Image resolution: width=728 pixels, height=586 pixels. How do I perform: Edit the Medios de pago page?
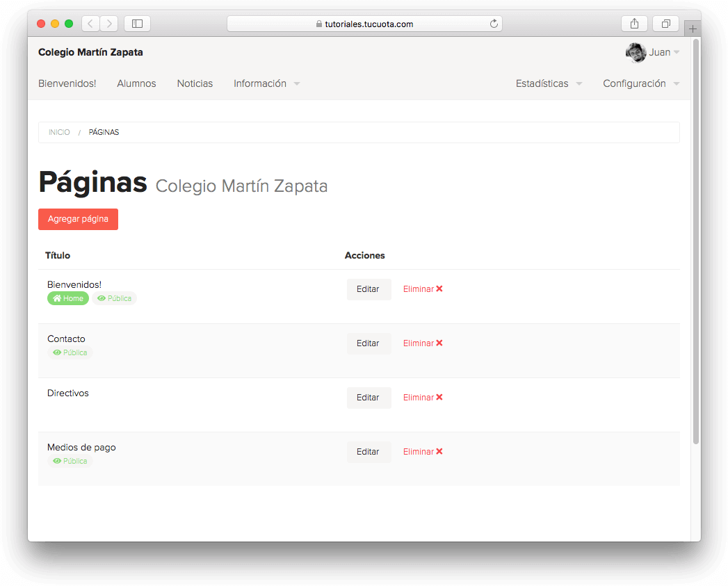369,452
